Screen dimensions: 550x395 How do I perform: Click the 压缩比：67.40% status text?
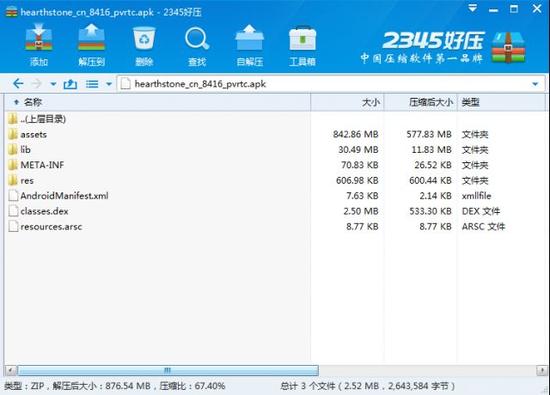point(192,386)
